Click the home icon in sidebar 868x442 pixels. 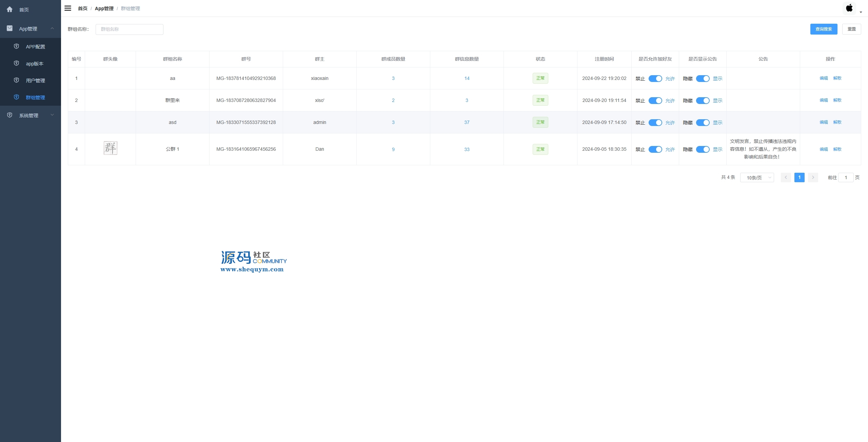click(x=9, y=9)
